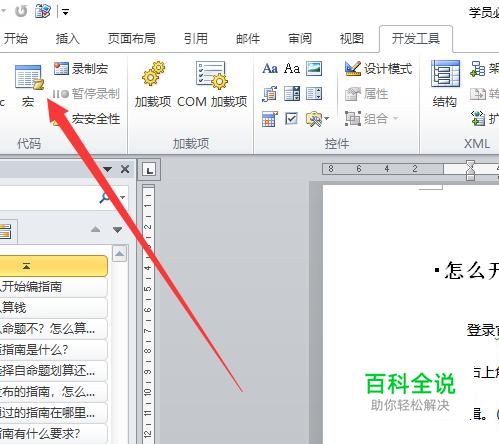This screenshot has width=499, height=444.
Task: Insert picture content control
Action: [314, 69]
